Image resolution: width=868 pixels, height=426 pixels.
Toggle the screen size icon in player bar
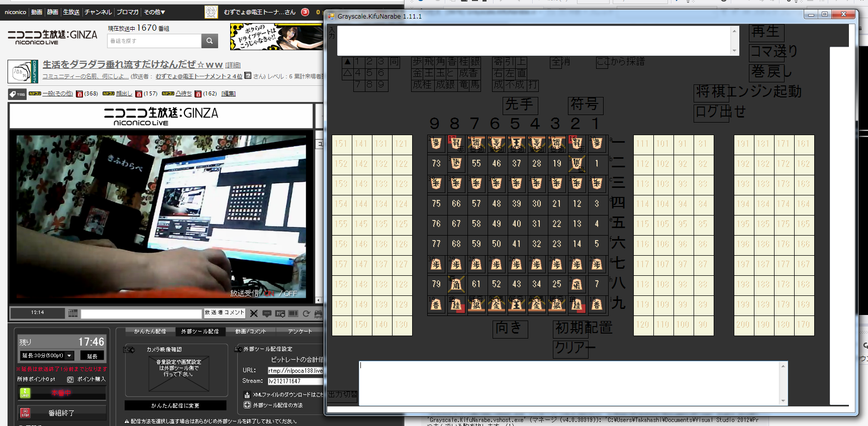pyautogui.click(x=293, y=313)
